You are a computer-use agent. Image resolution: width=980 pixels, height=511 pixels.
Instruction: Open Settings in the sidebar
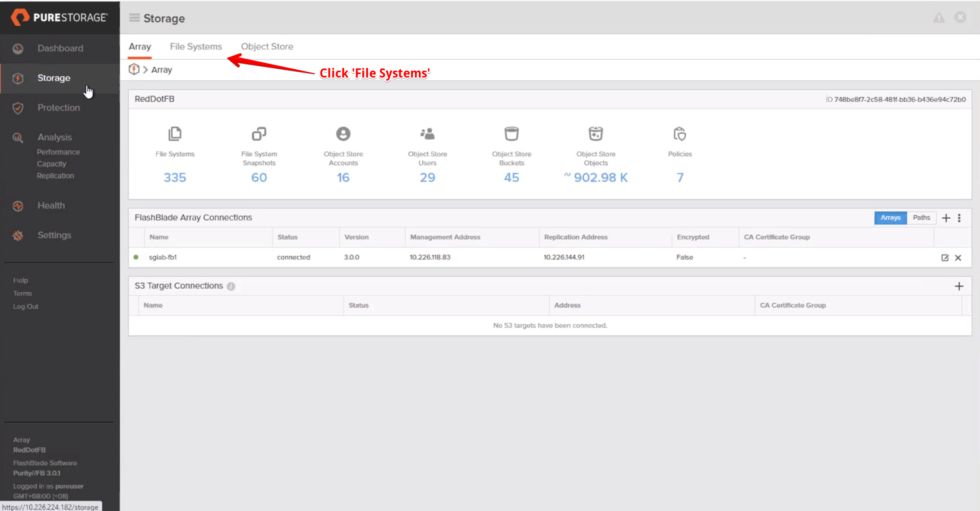click(54, 235)
